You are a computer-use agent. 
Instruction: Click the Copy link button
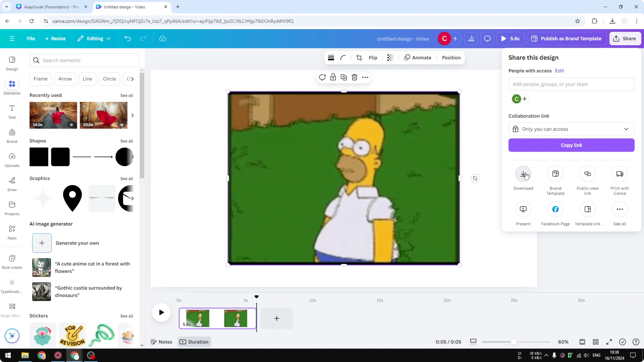click(x=572, y=145)
